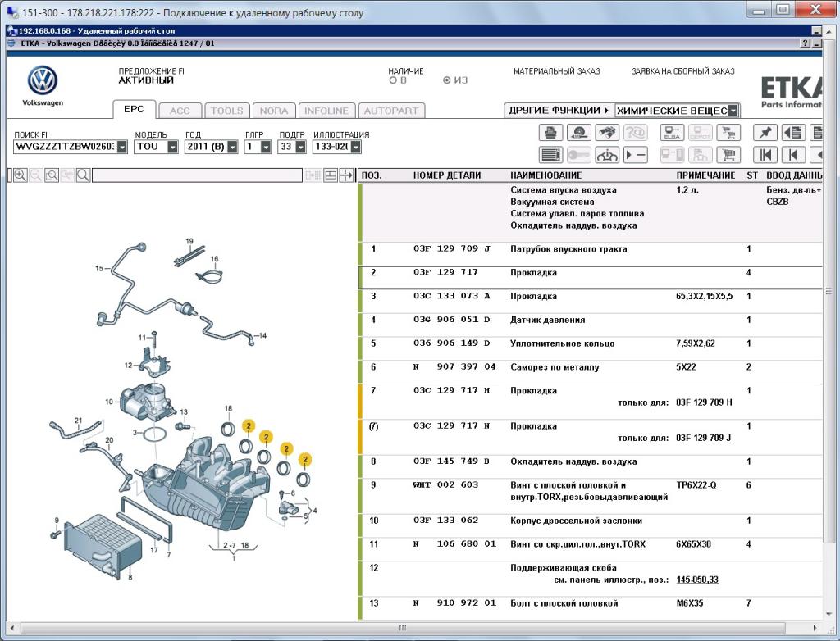Click the binoculars search icon
840x641 pixels.
(x=607, y=132)
